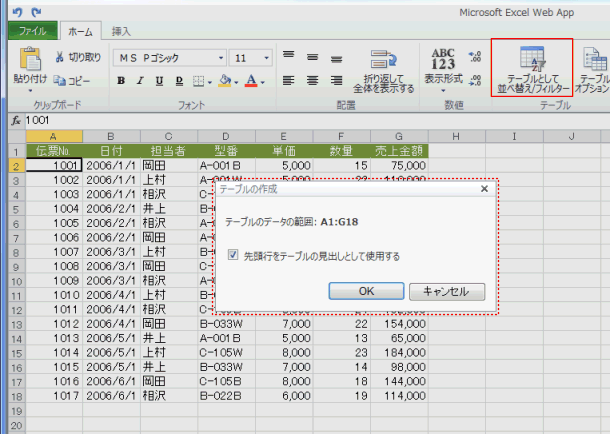610x434 pixels.
Task: Click the Undo arrow icon
Action: tap(17, 12)
